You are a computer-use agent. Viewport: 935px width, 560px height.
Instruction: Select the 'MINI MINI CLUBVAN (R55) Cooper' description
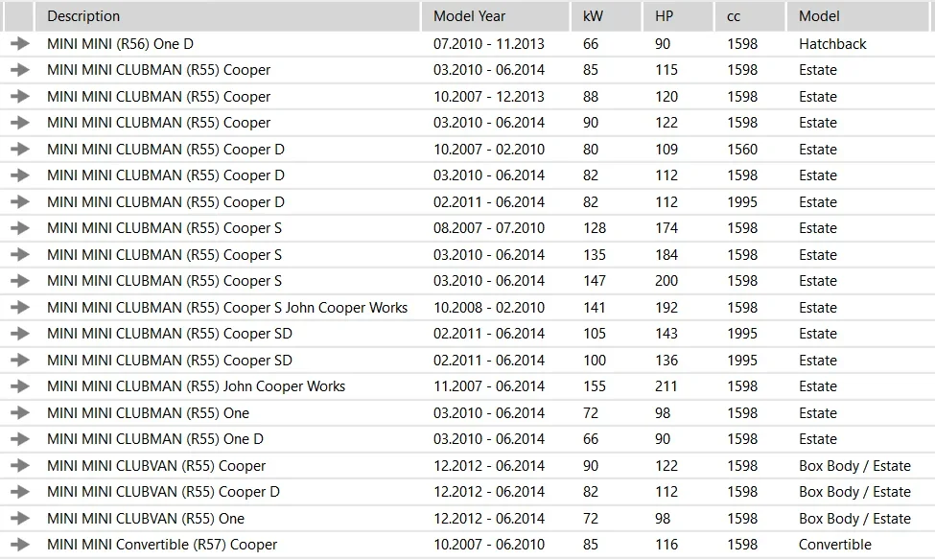click(156, 465)
